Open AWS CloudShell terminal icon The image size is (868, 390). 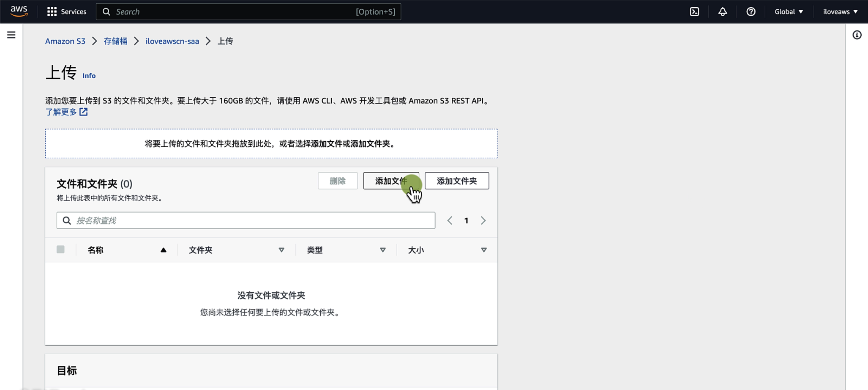pyautogui.click(x=694, y=11)
